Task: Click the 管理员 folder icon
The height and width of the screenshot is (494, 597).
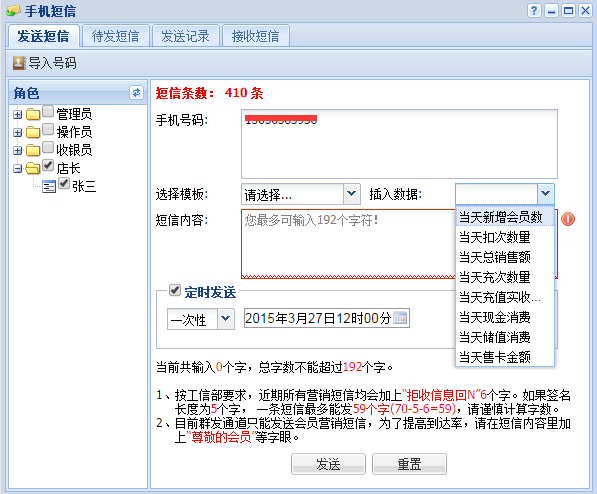Action: (33, 114)
